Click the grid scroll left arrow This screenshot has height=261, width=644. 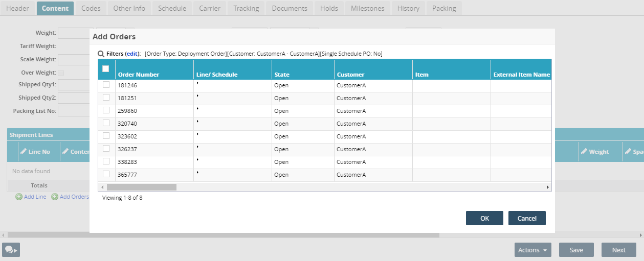[102, 187]
